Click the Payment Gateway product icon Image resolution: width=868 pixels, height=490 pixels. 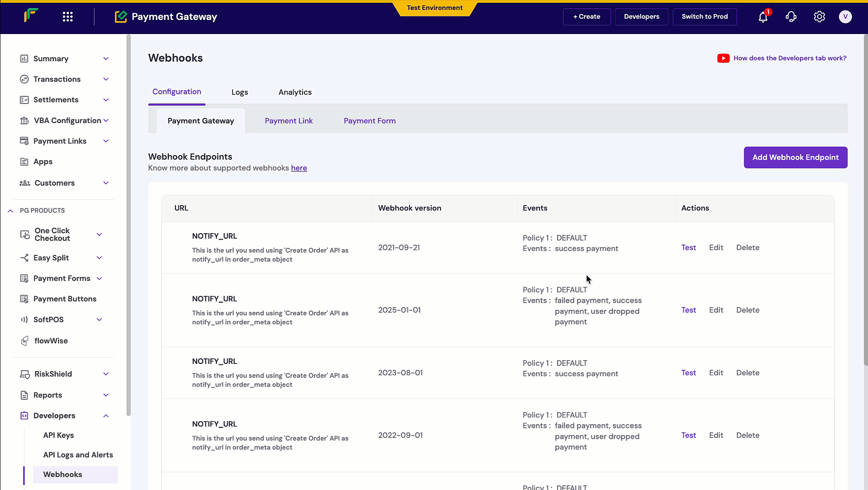[x=121, y=17]
